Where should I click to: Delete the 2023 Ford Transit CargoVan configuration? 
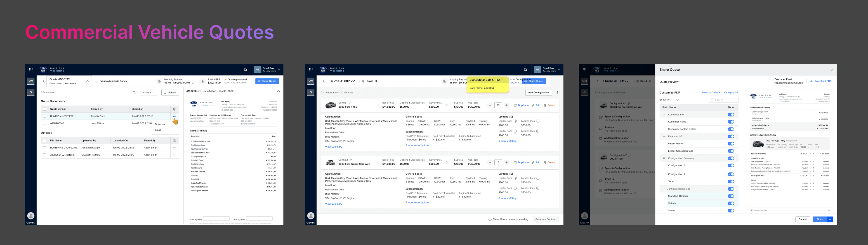(x=549, y=162)
